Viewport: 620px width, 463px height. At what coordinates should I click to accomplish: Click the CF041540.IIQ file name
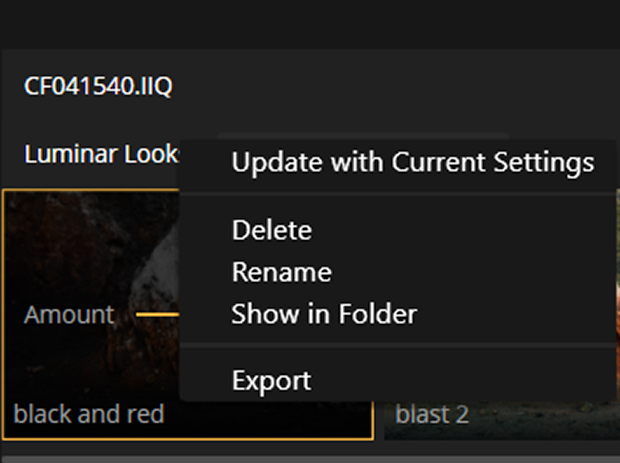click(x=98, y=86)
